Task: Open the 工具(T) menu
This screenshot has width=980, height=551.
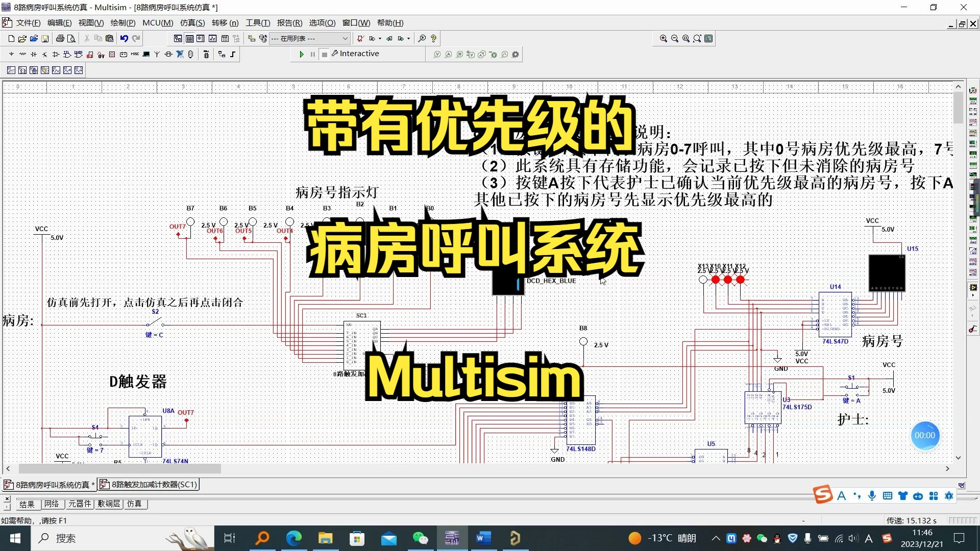Action: (258, 23)
